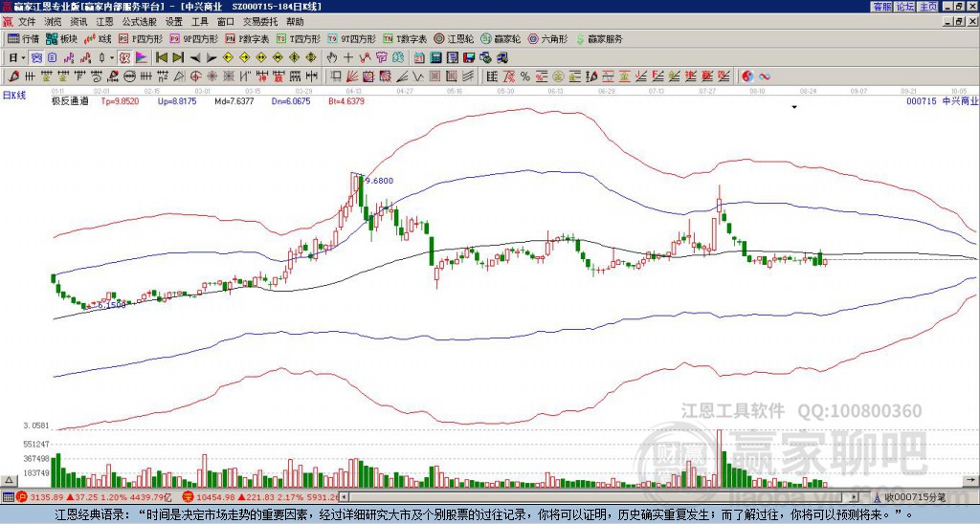Select the Gann fan lines tool

tap(352, 76)
